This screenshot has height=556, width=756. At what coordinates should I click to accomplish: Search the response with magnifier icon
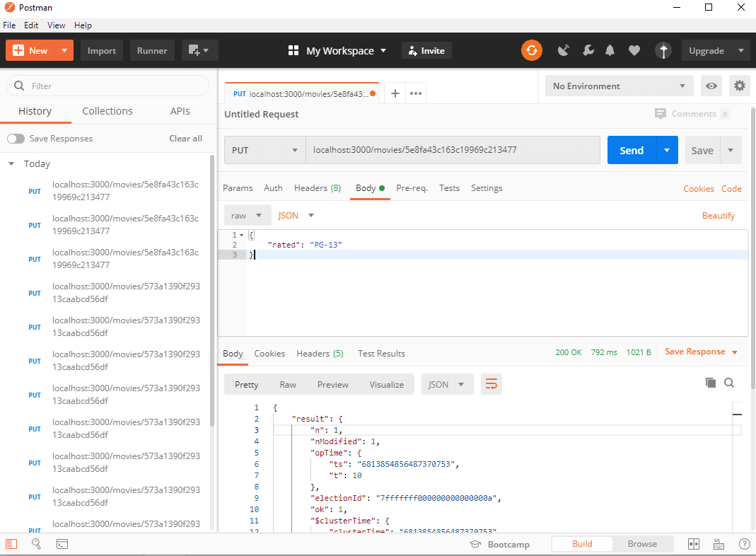(729, 383)
